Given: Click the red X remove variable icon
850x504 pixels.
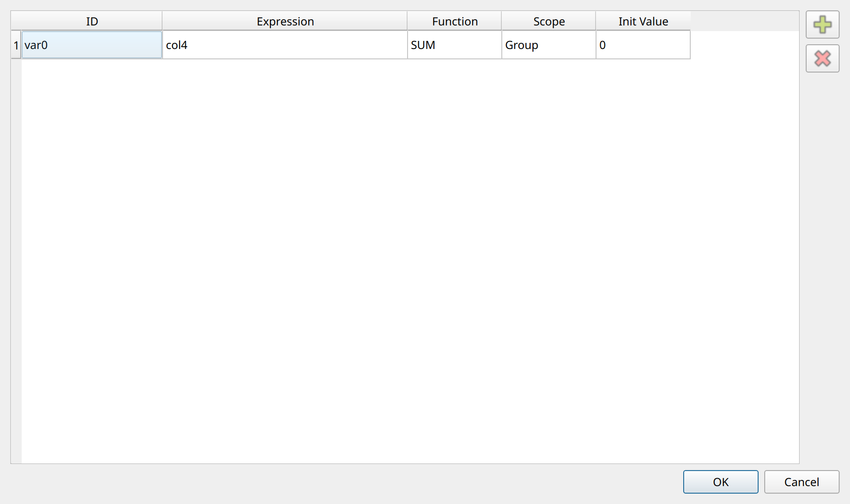Looking at the screenshot, I should tap(822, 58).
